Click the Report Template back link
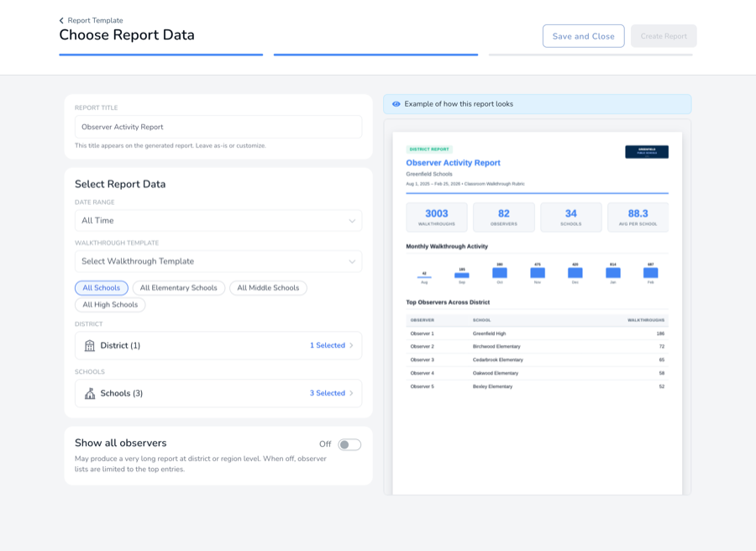This screenshot has width=756, height=551. point(95,21)
